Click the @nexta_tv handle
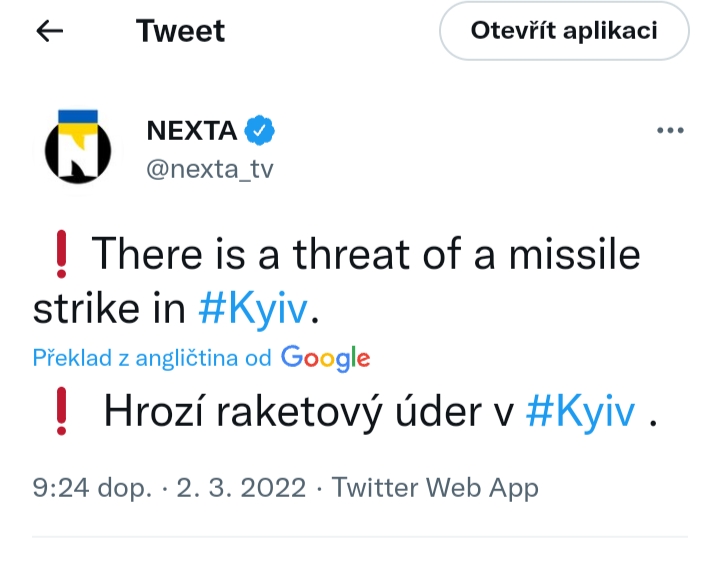This screenshot has height=572, width=718. [x=209, y=170]
